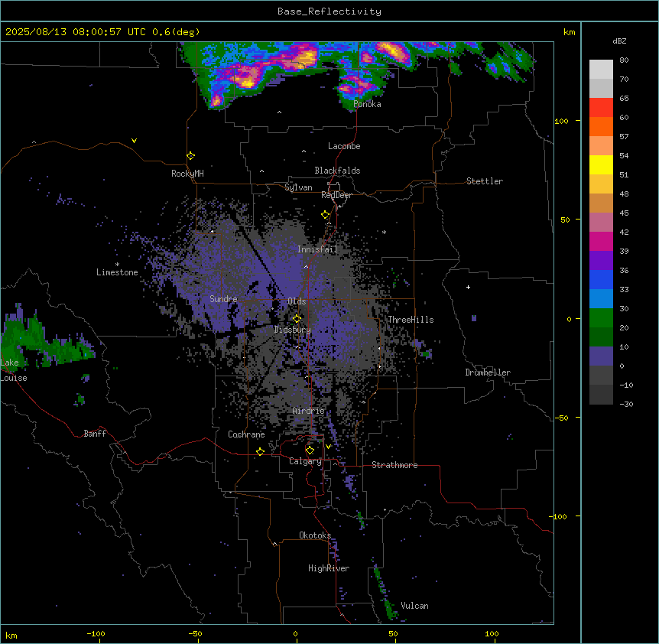Select the light gray swatch at legend top
Image resolution: width=659 pixels, height=644 pixels.
click(601, 70)
